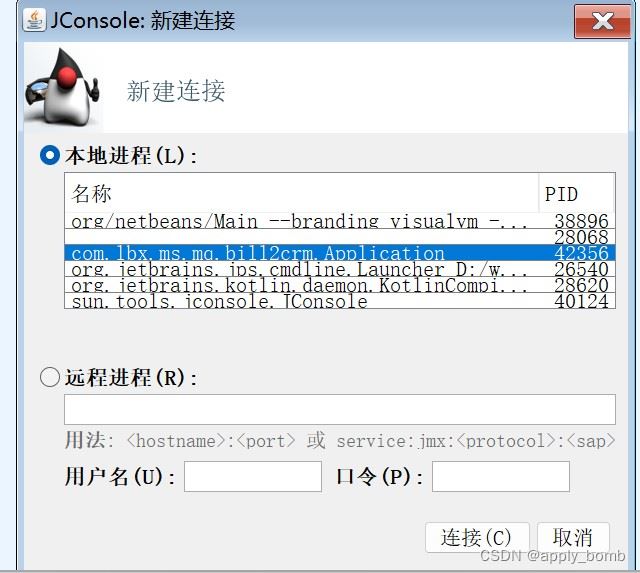Screen dimensions: 640x573
Task: Select org/netbeans/Main visualvm process row
Action: pos(340,220)
